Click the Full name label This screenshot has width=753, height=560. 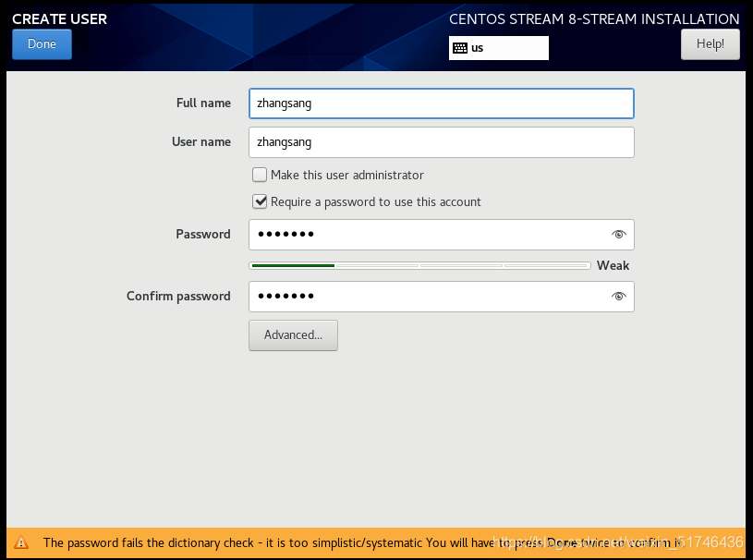click(203, 103)
